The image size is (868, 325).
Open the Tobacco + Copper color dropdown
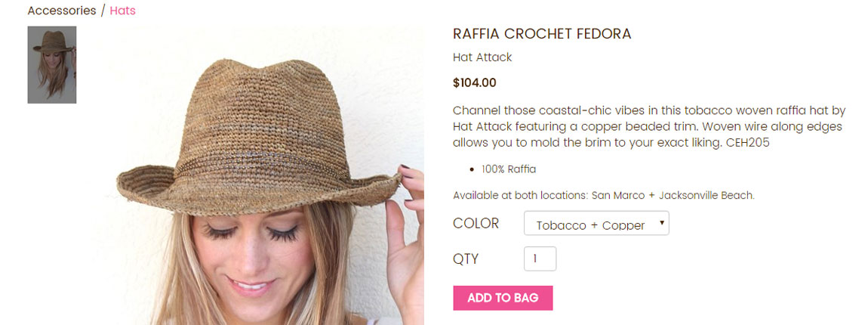click(589, 224)
